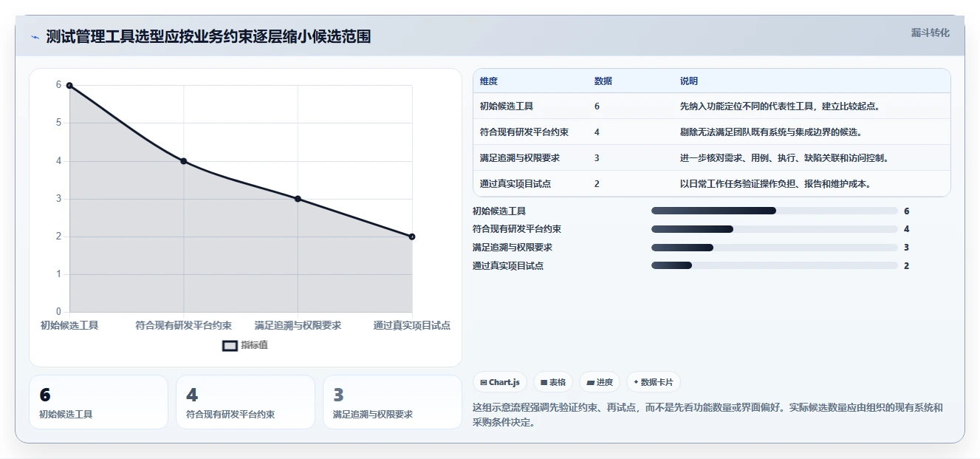Click the progress bar for 初始候选工具
The height and width of the screenshot is (459, 980).
[774, 211]
